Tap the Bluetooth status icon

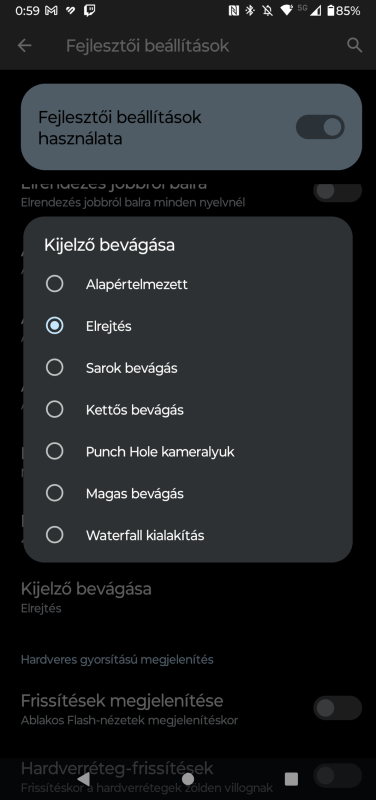pos(250,11)
